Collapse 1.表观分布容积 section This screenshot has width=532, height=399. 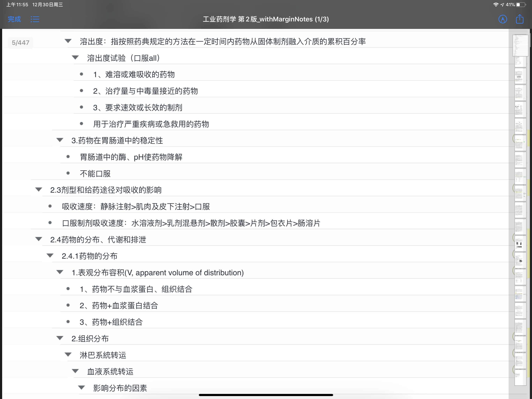pos(60,272)
